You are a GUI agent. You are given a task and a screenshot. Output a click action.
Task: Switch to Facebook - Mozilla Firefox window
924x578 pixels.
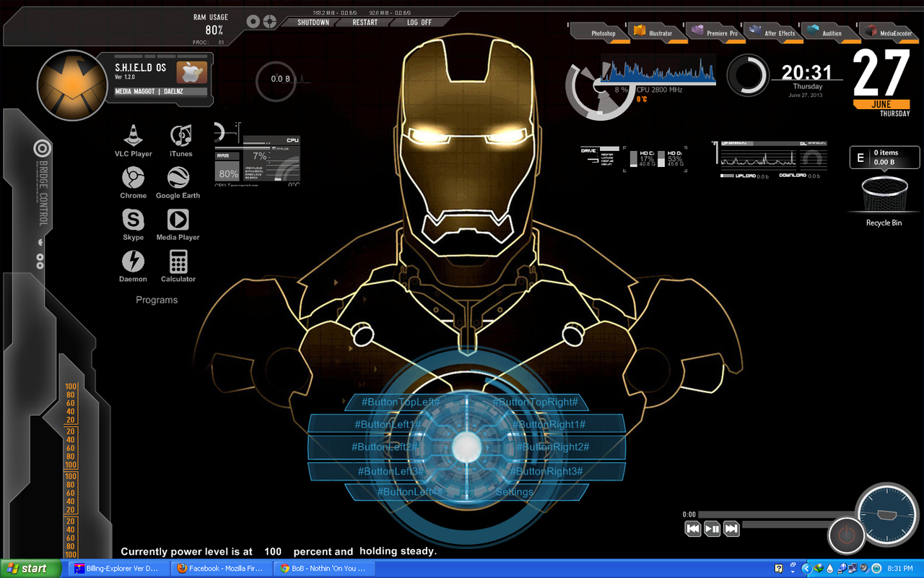222,569
